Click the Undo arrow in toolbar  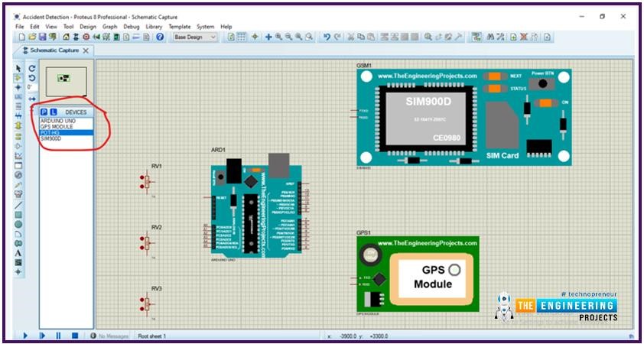pyautogui.click(x=327, y=37)
